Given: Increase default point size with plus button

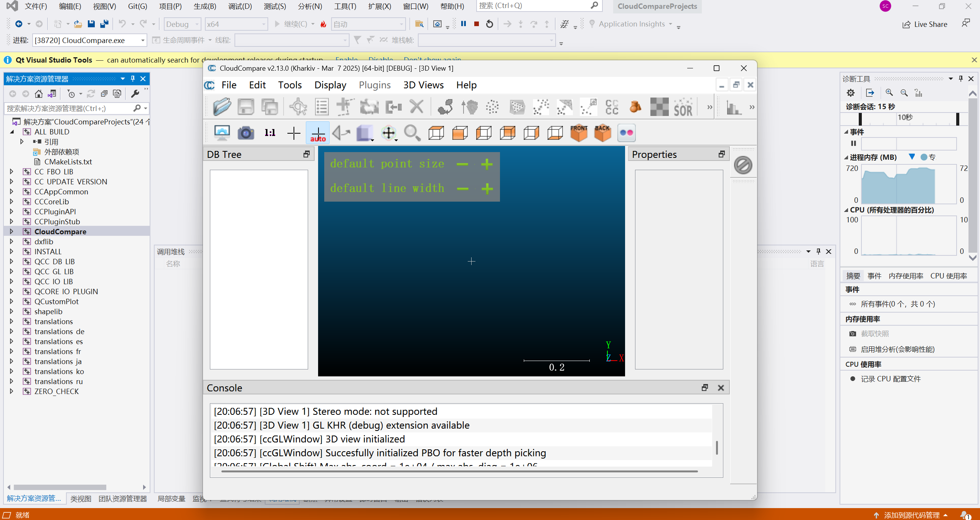Looking at the screenshot, I should [x=487, y=164].
